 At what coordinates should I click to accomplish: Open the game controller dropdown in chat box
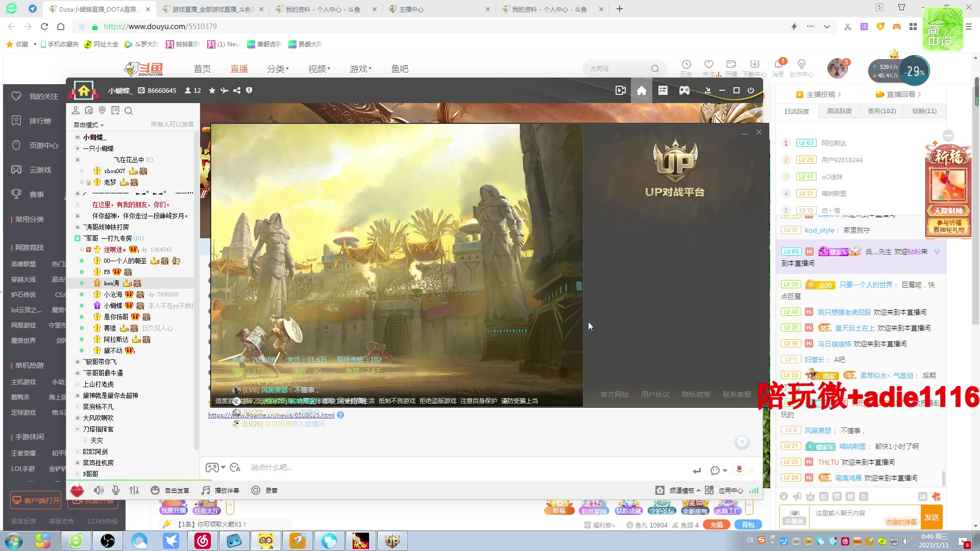point(215,467)
